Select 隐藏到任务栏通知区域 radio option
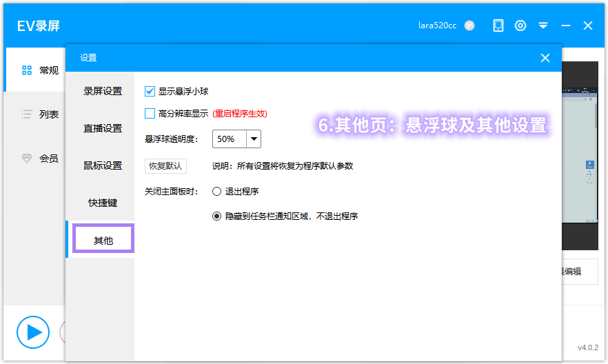 click(217, 216)
